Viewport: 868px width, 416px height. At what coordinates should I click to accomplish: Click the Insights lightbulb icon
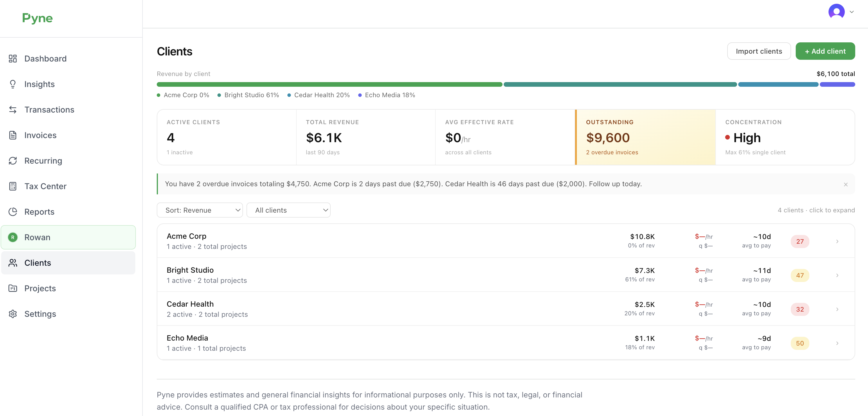tap(13, 84)
